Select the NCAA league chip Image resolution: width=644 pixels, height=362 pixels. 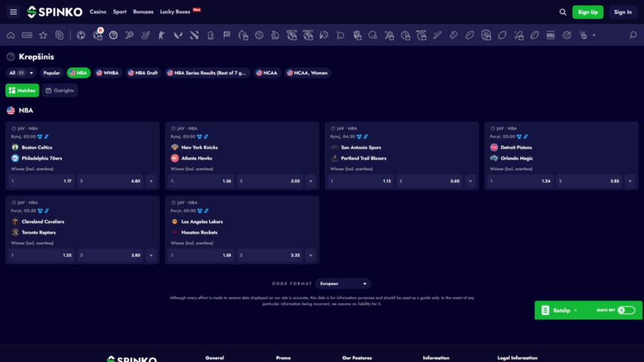coord(267,73)
